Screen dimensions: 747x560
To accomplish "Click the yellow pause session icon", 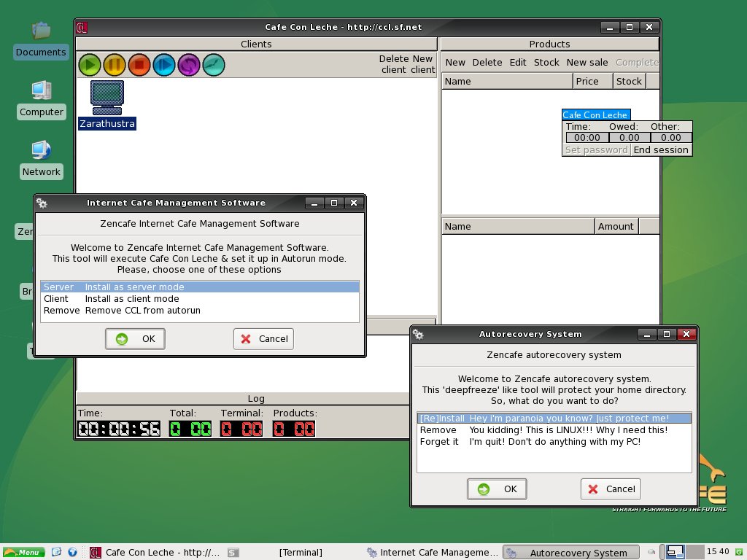I will (115, 65).
